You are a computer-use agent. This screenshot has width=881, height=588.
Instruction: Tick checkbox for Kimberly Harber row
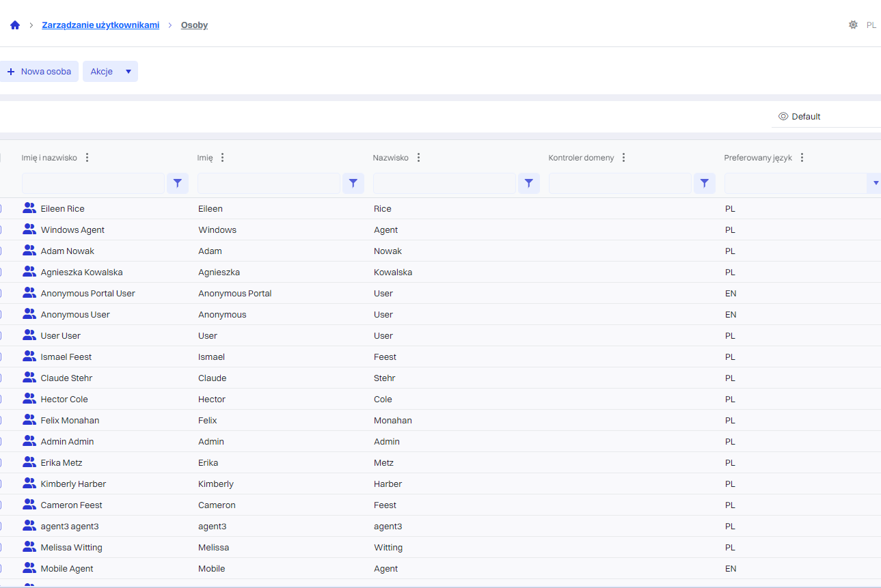pyautogui.click(x=1, y=484)
